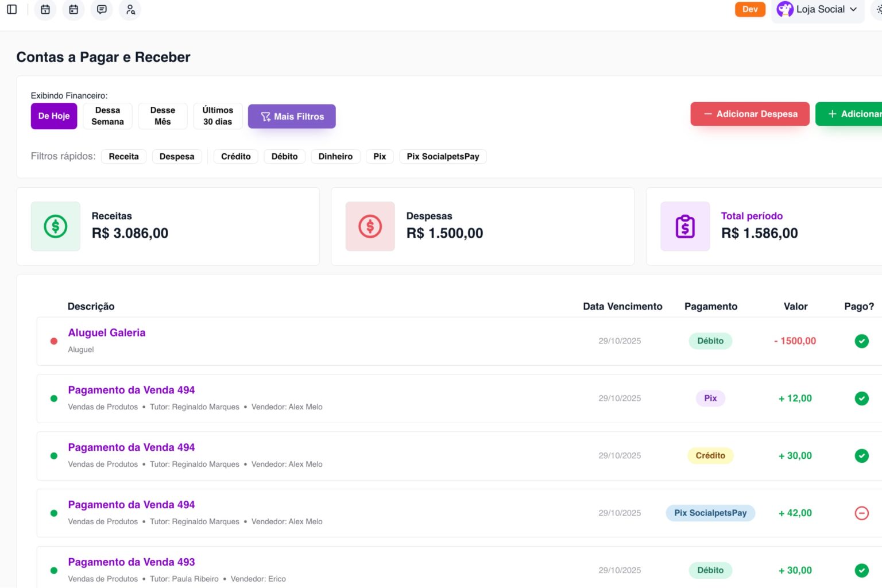Open the chat messages icon
This screenshot has height=588, width=882.
coord(102,9)
